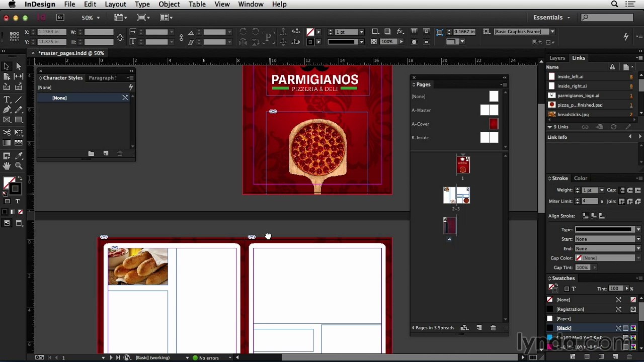Select [None] character style row
Viewport: 644px width, 362px height.
coord(84,98)
